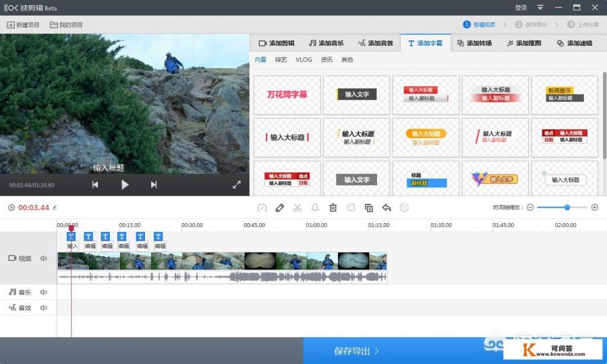
Task: Edit timecode with small pencil icon
Action: click(55, 208)
